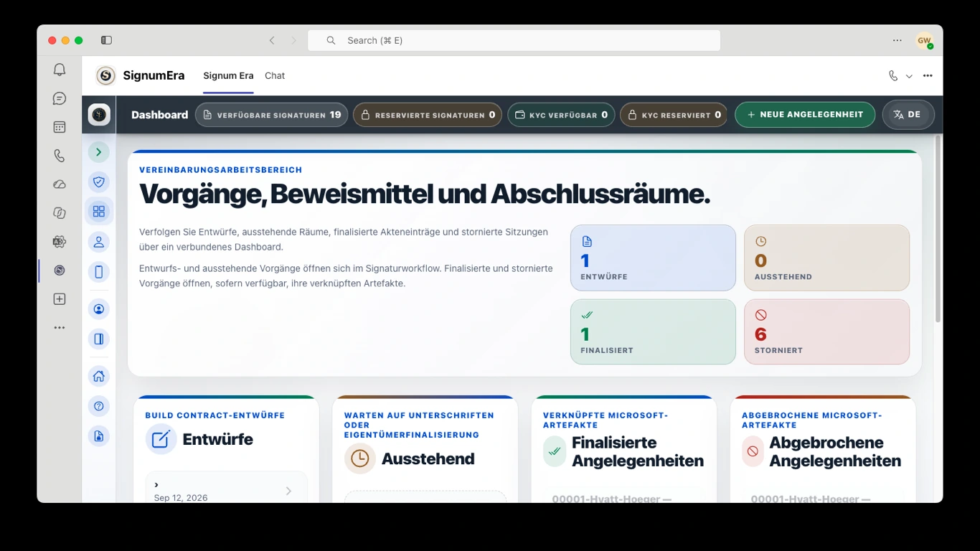Screen dimensions: 980x551
Task: Open the person icon in the SignumEra sidebar
Action: click(99, 242)
